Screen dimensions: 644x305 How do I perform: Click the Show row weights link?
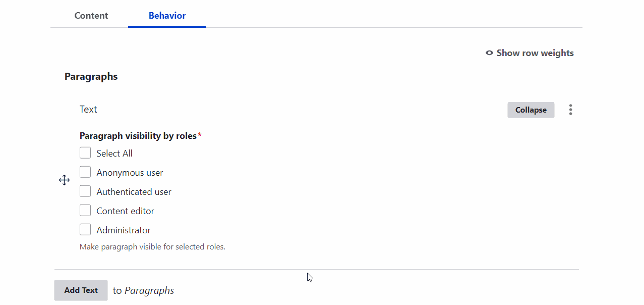pyautogui.click(x=535, y=53)
